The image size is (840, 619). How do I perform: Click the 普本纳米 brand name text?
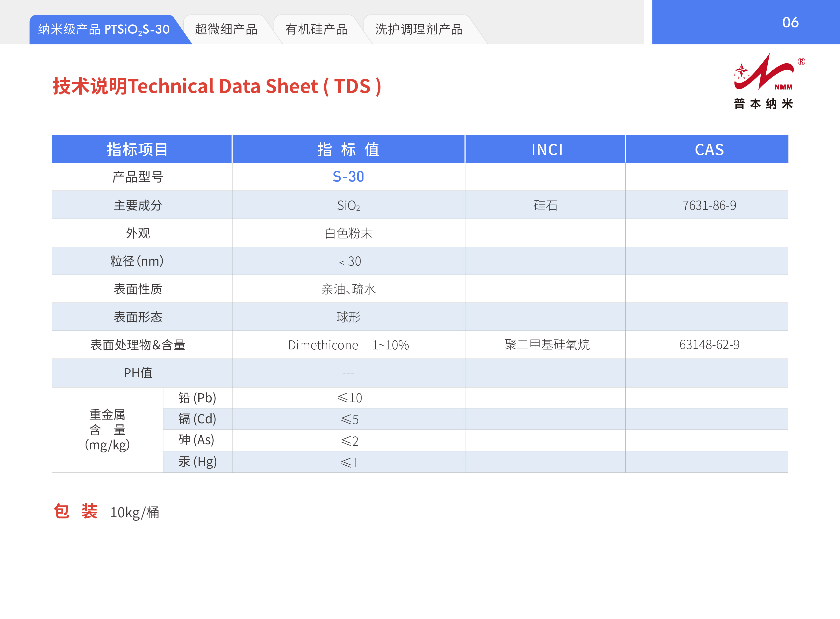pyautogui.click(x=763, y=104)
